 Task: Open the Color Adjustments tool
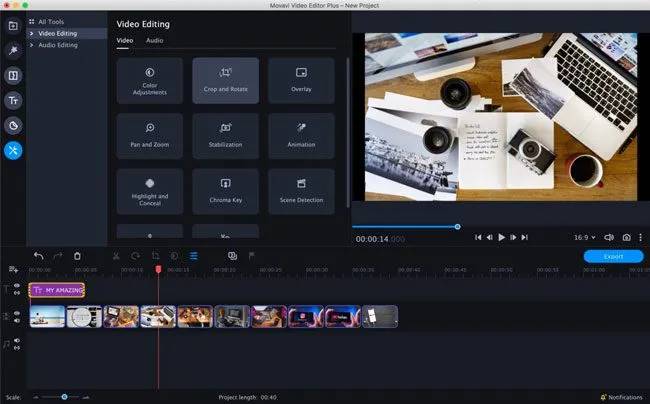pos(150,80)
